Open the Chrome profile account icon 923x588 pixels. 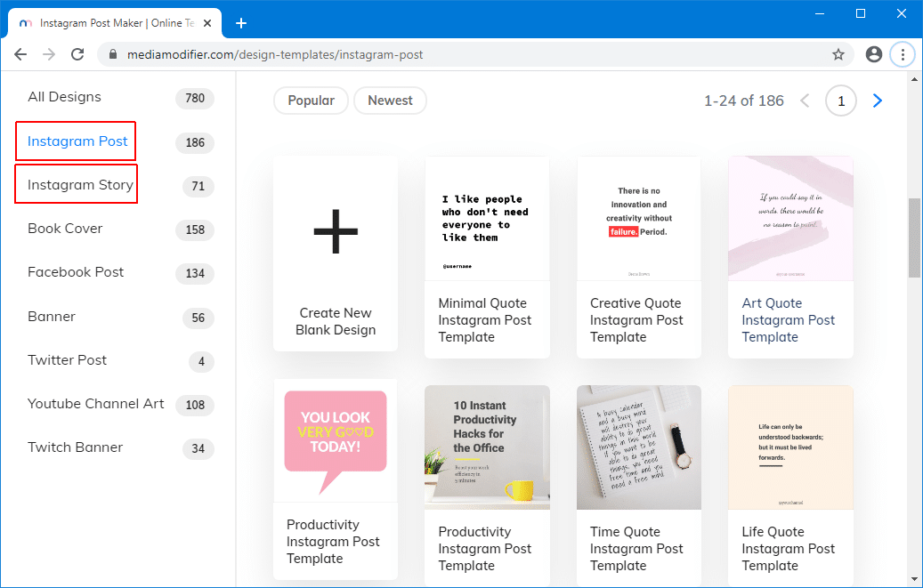click(873, 54)
